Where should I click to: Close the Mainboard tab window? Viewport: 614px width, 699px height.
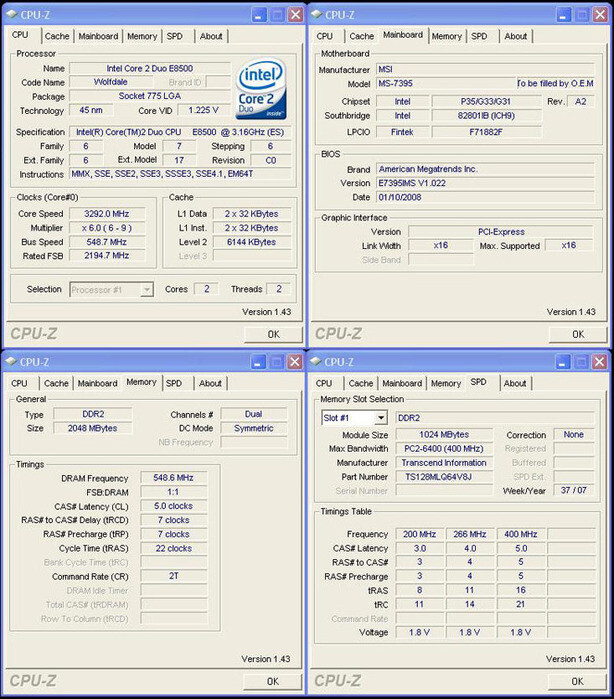[x=600, y=15]
